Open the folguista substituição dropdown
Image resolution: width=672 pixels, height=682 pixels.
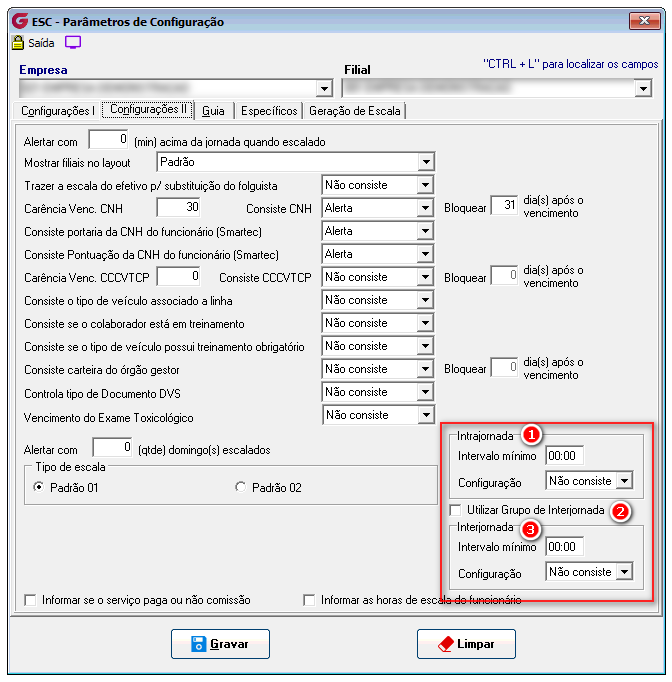425,185
